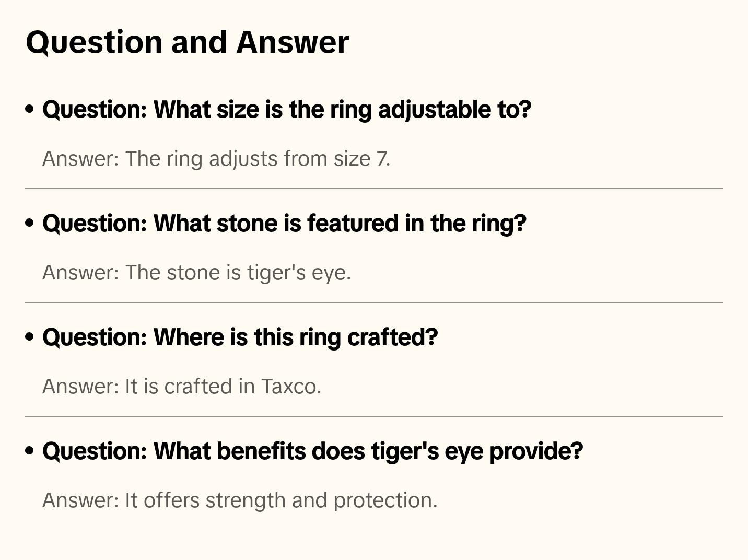Click the answer "The stone is tiger's eye"
Screen dimensions: 748x560
point(196,273)
